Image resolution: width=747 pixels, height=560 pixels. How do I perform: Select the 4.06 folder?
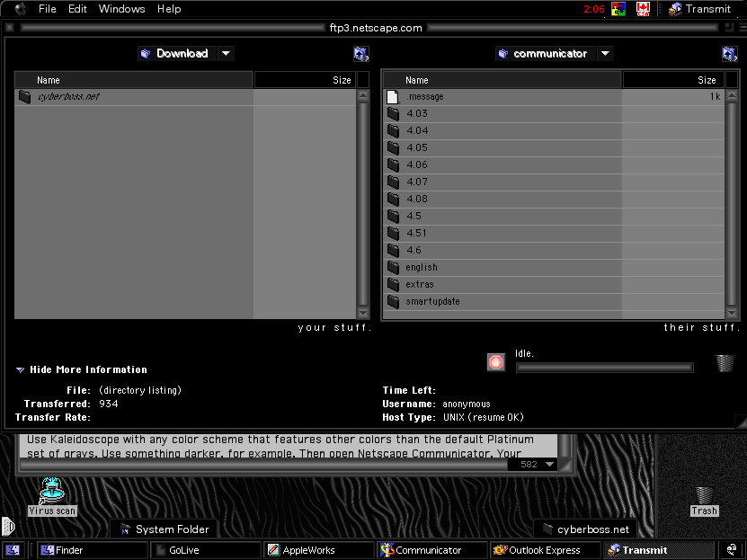click(554, 164)
